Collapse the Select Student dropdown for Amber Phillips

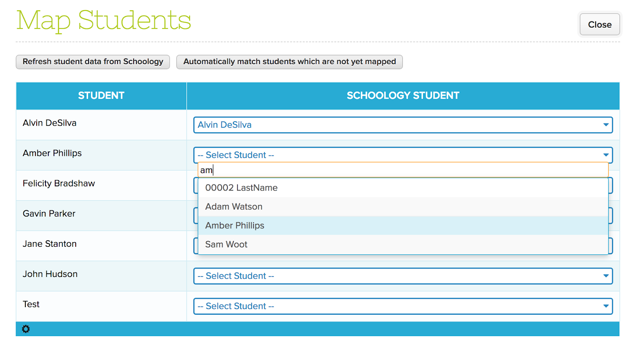coord(403,155)
